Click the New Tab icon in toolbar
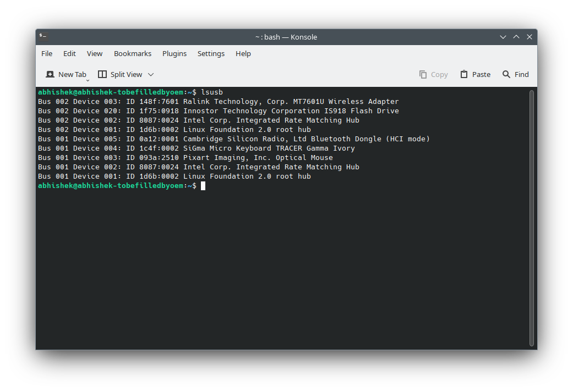Image resolution: width=573 pixels, height=392 pixels. click(x=50, y=74)
